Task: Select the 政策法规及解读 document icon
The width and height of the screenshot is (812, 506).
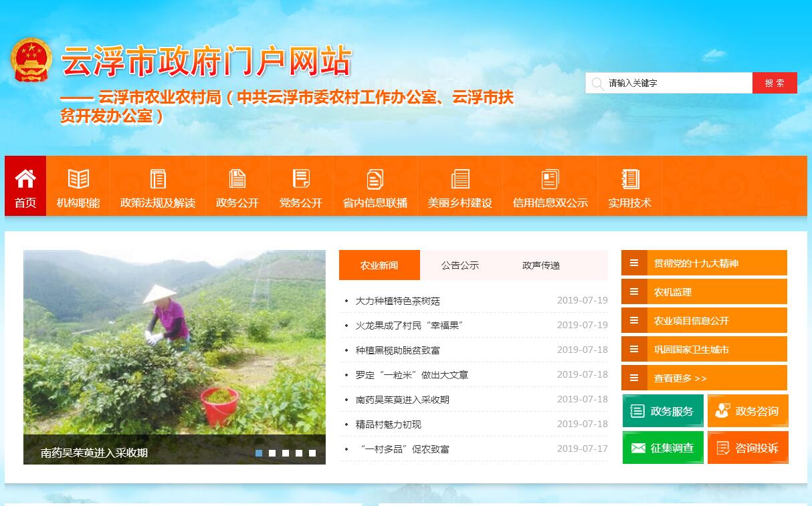Action: (x=158, y=179)
